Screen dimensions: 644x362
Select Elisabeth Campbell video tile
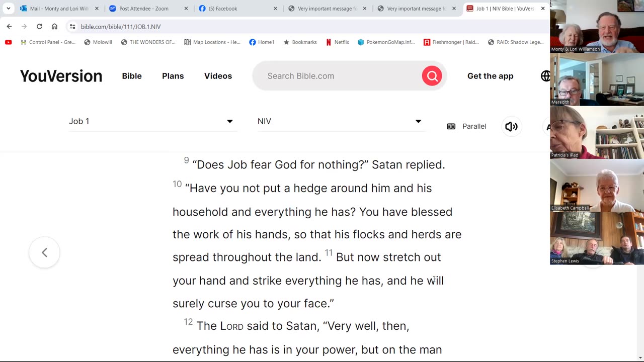click(597, 185)
